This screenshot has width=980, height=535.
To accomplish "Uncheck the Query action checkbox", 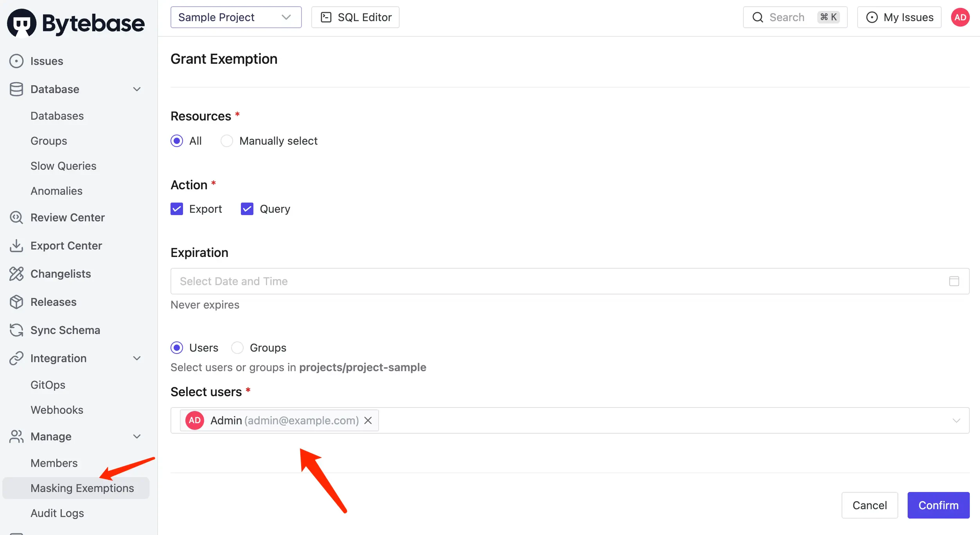I will click(247, 209).
